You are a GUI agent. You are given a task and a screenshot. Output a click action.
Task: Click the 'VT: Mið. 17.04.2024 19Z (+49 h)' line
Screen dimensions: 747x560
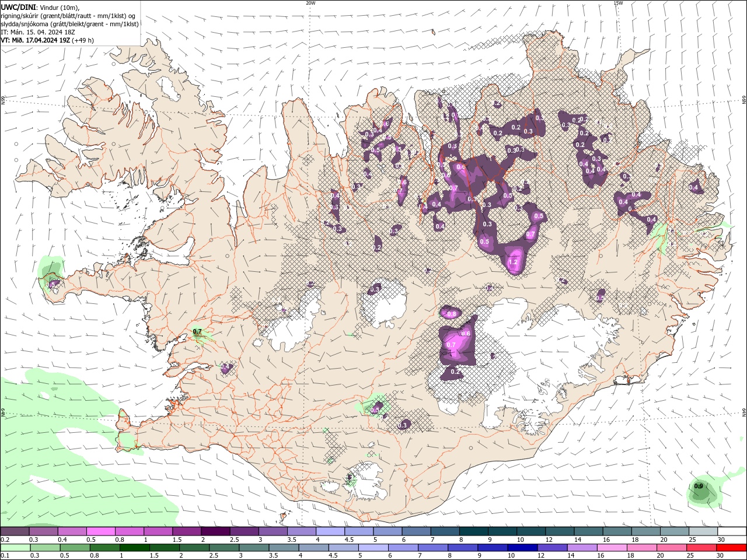pos(47,40)
